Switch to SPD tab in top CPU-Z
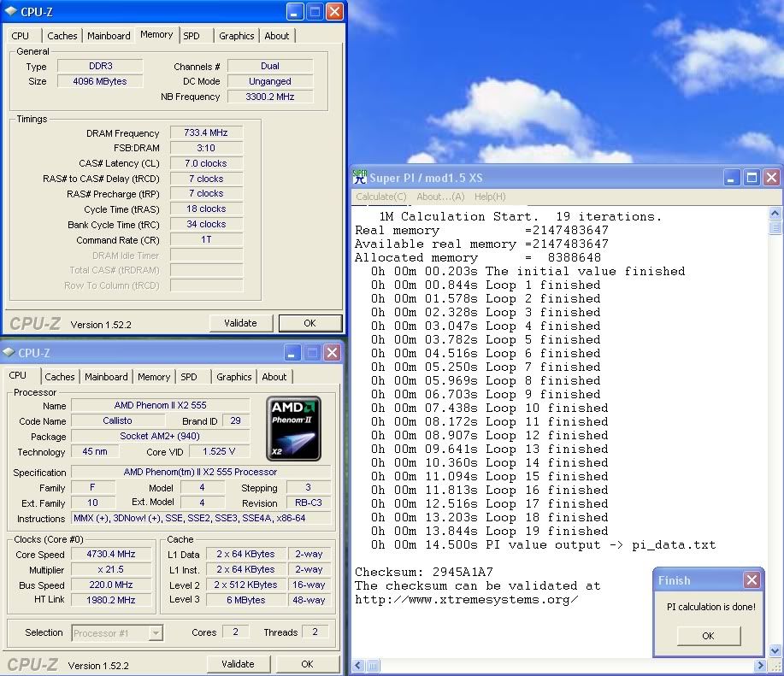784x676 pixels. click(192, 36)
